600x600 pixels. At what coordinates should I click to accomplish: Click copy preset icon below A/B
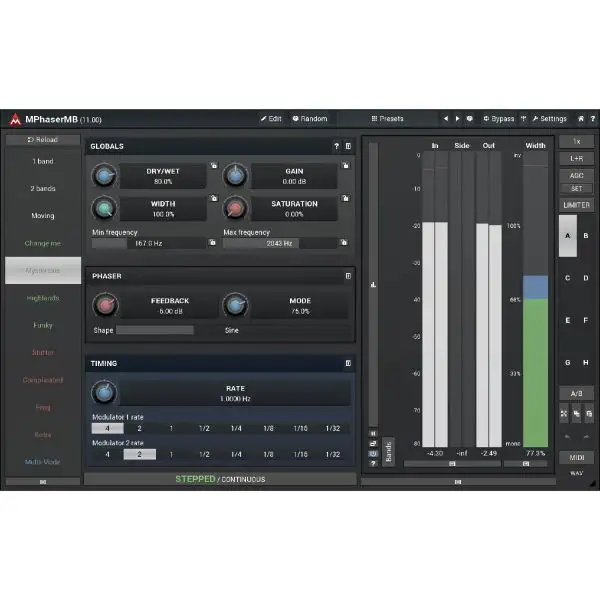coord(576,414)
